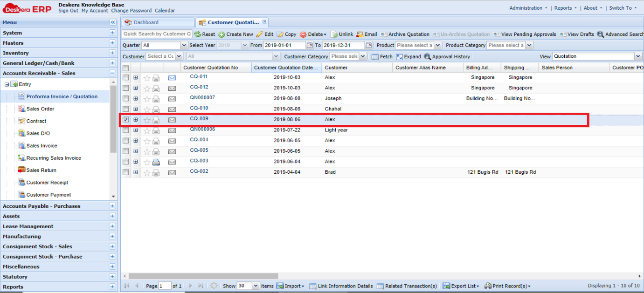
Task: Open the Switch To menu
Action: point(623,8)
